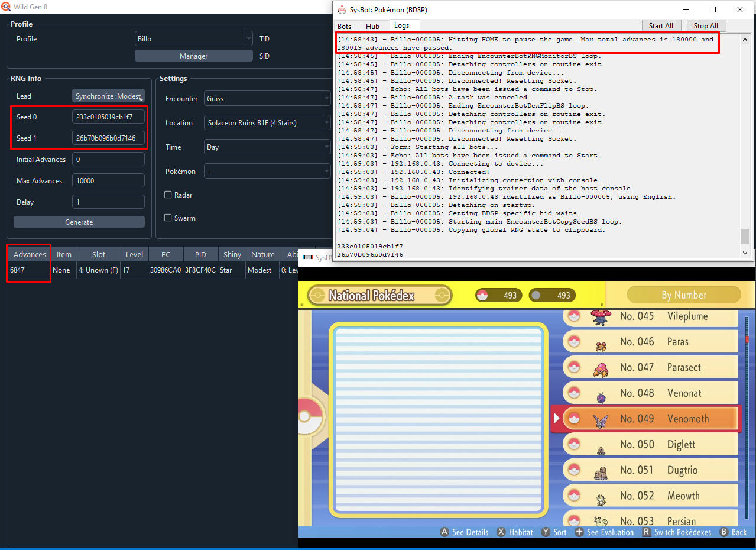Click the PID column header
The image size is (756, 550).
200,254
